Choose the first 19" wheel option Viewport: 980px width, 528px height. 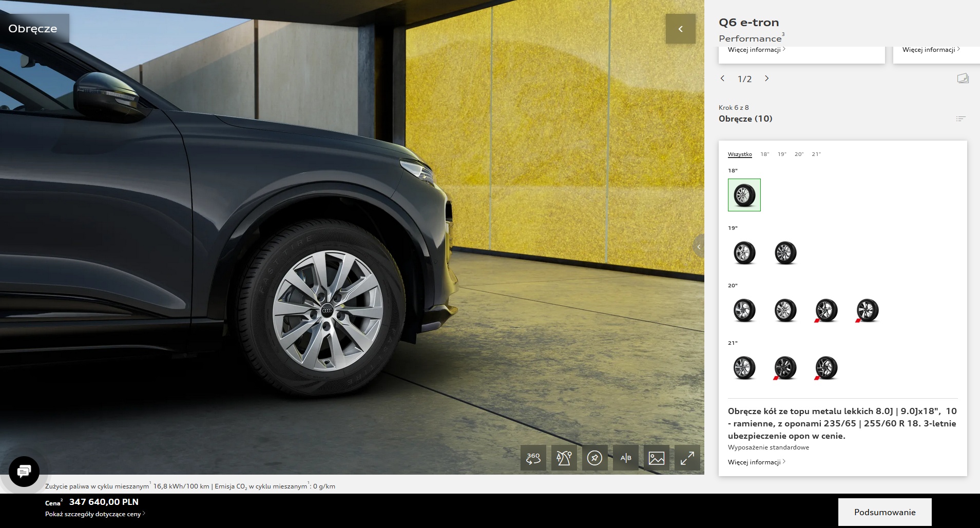pyautogui.click(x=744, y=252)
